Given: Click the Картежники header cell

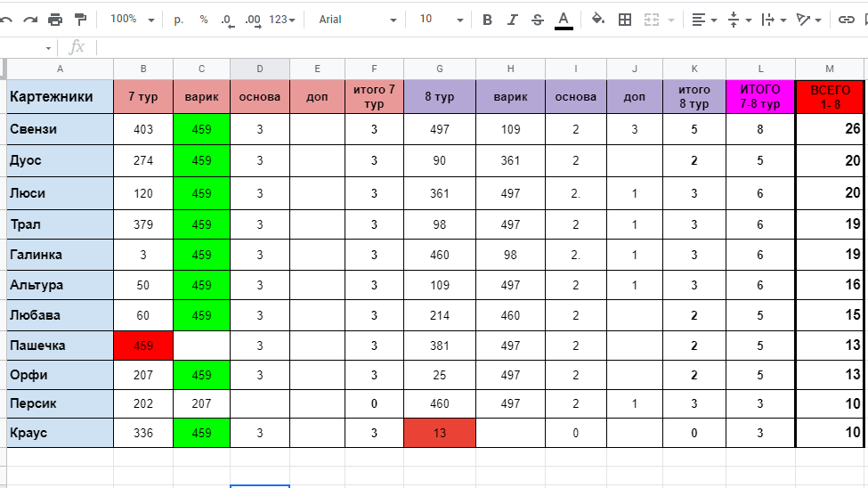Looking at the screenshot, I should click(x=60, y=96).
